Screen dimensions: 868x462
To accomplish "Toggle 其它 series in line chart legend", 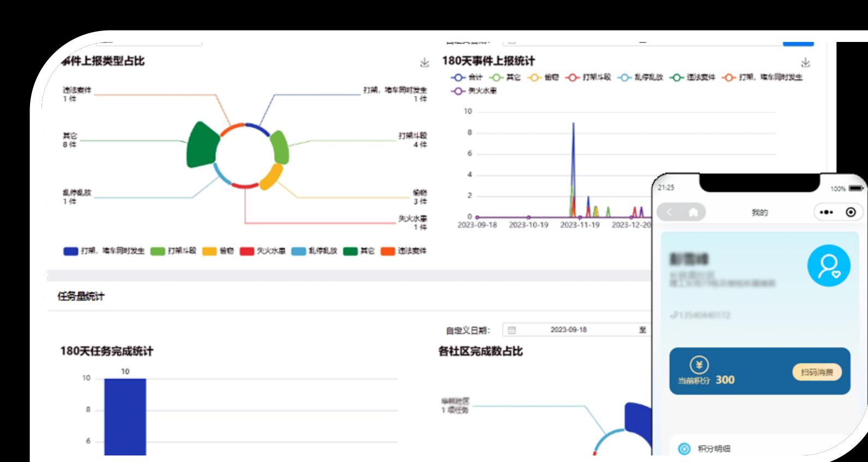I will coord(505,77).
